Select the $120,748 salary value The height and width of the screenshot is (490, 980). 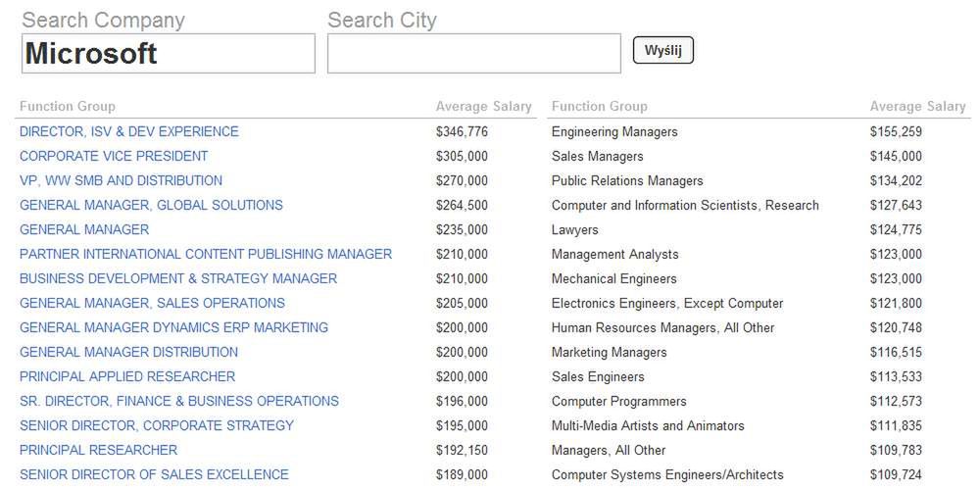click(x=896, y=327)
